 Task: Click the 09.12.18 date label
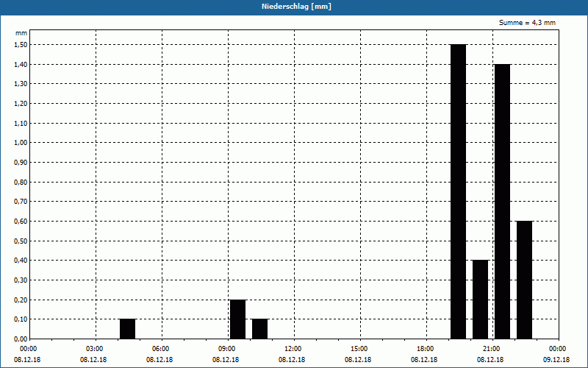pos(556,360)
